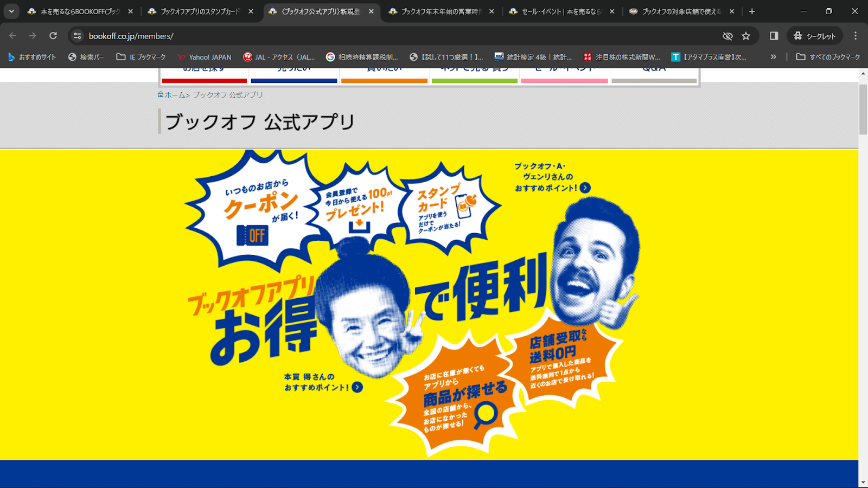Click the scrollbar up arrow
The height and width of the screenshot is (488, 868).
(863, 73)
